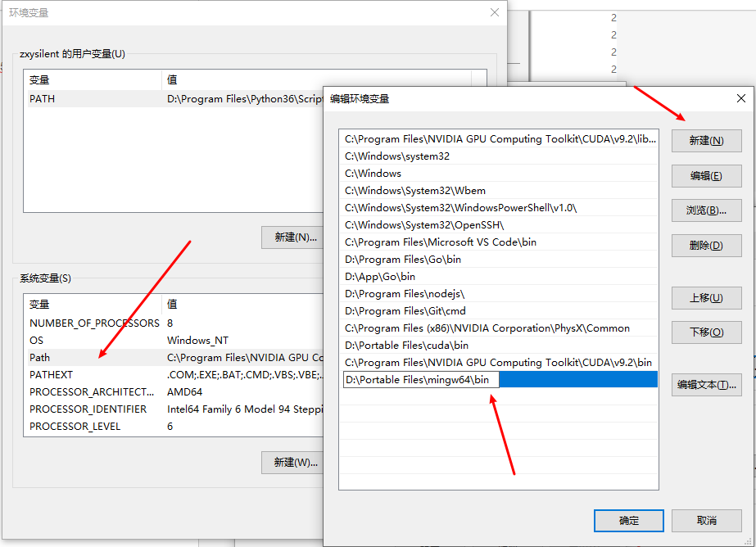The width and height of the screenshot is (756, 547).
Task: Move entry up with 上移(U)
Action: (706, 298)
